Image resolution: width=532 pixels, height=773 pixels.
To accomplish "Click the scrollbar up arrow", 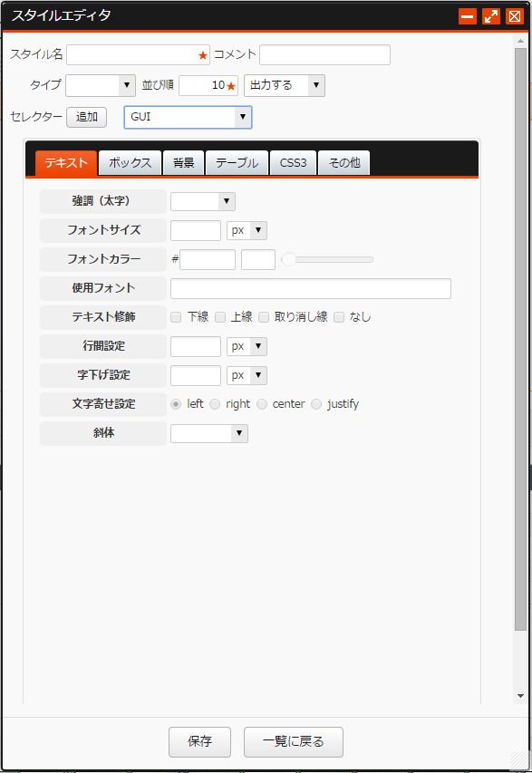I will coord(520,42).
